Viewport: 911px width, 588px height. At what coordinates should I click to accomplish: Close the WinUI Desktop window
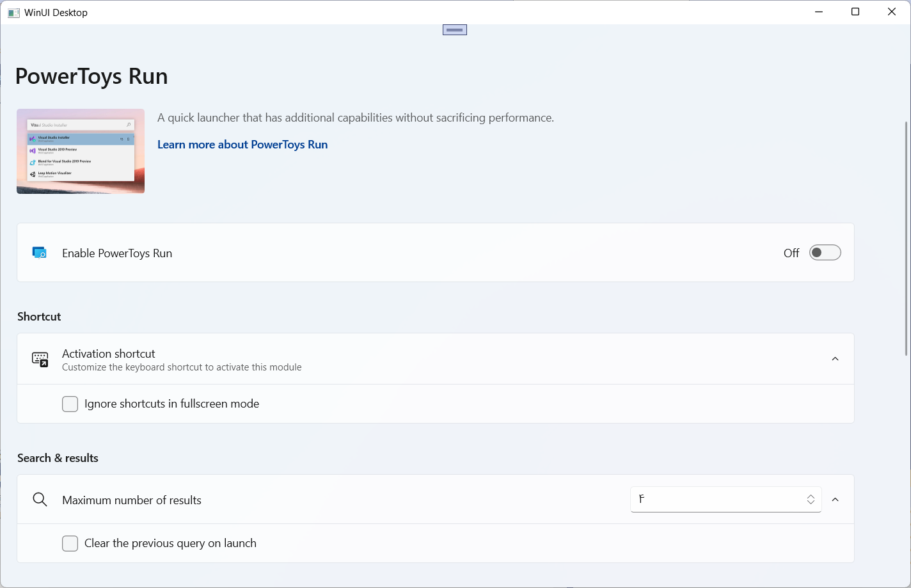click(892, 12)
